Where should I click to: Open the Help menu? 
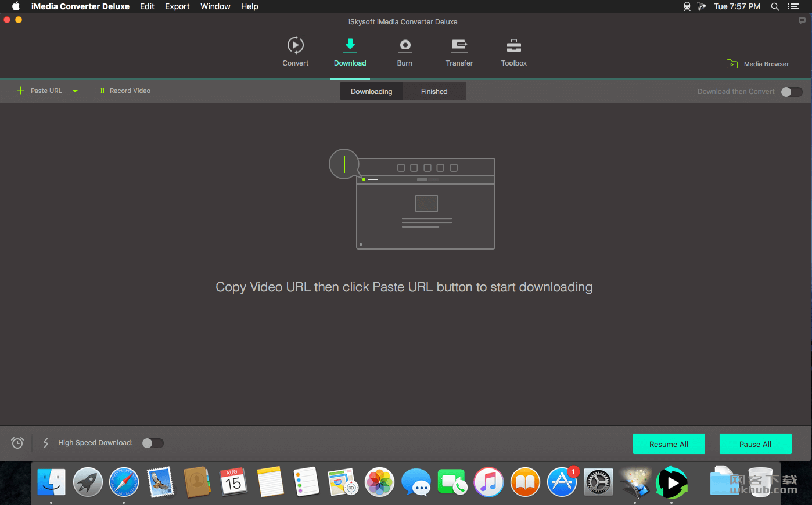250,6
